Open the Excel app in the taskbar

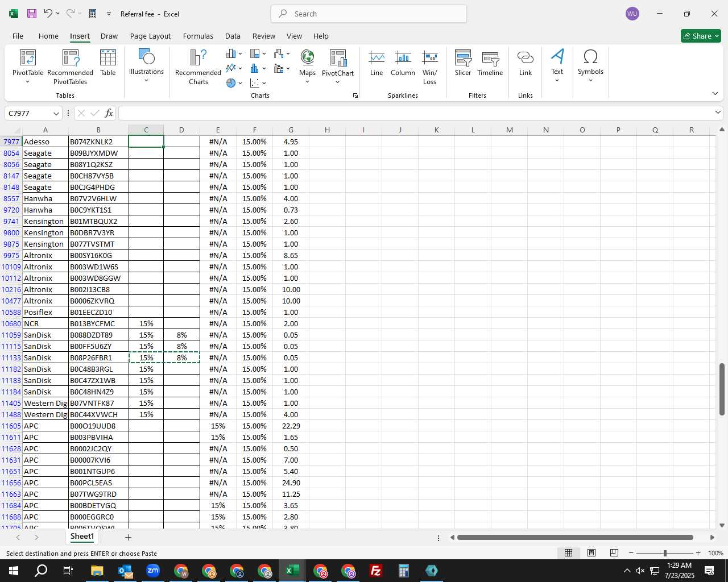tap(292, 571)
